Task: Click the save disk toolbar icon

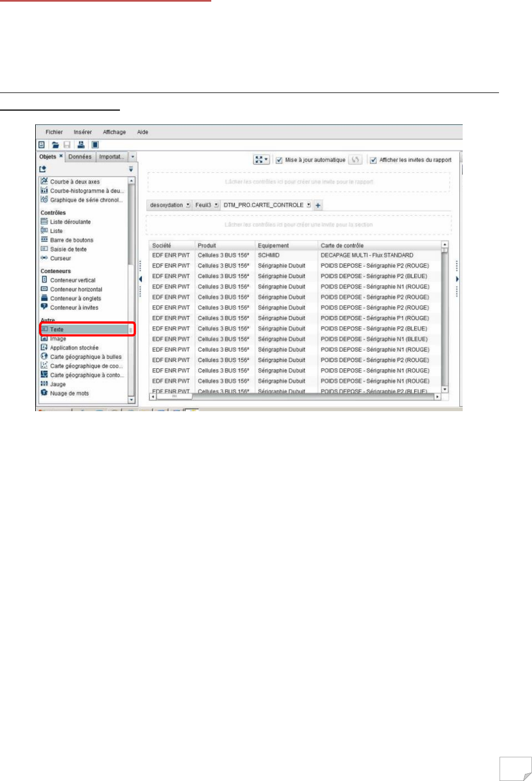Action: click(x=67, y=145)
